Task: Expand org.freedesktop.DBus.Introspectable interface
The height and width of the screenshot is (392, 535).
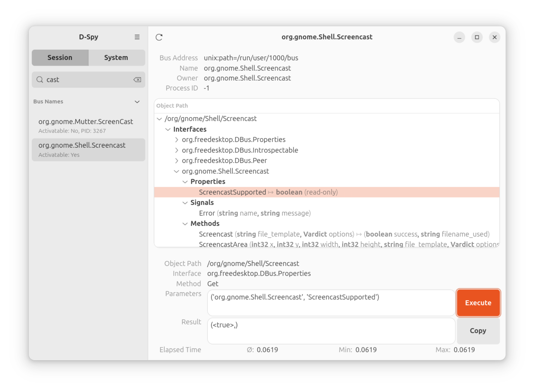Action: tap(176, 150)
